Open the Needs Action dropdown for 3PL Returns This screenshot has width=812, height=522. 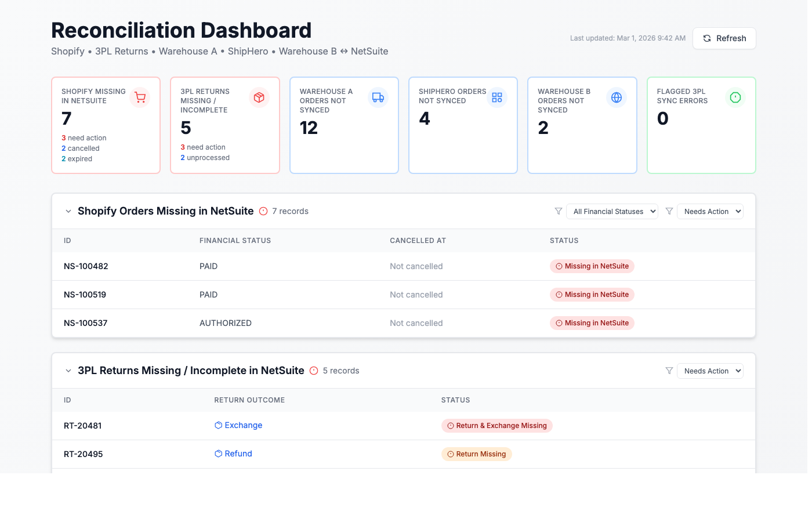(x=710, y=371)
